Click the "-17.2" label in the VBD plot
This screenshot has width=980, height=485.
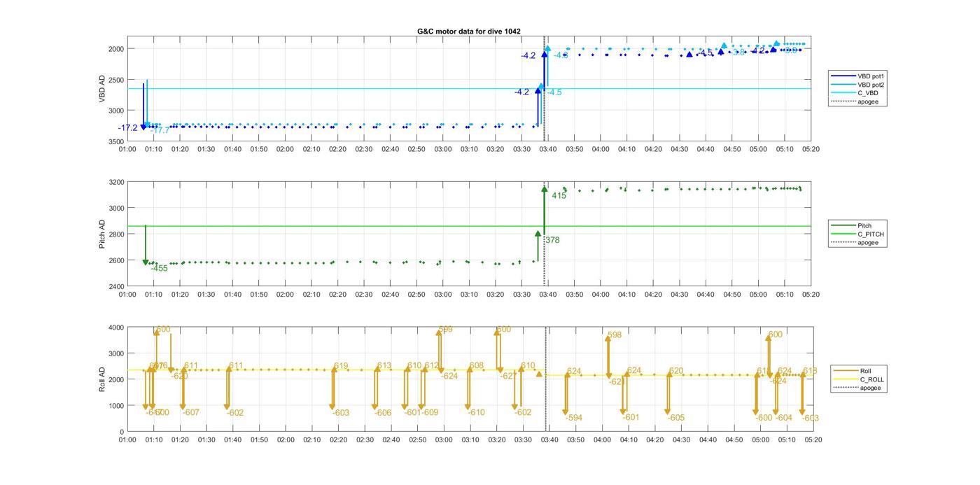point(128,128)
